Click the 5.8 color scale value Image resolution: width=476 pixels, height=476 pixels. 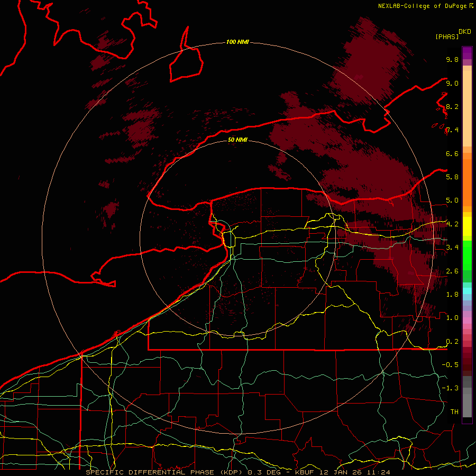pos(452,177)
